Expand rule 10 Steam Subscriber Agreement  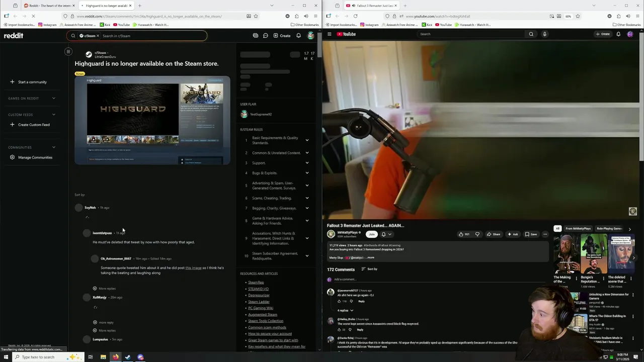click(x=307, y=256)
